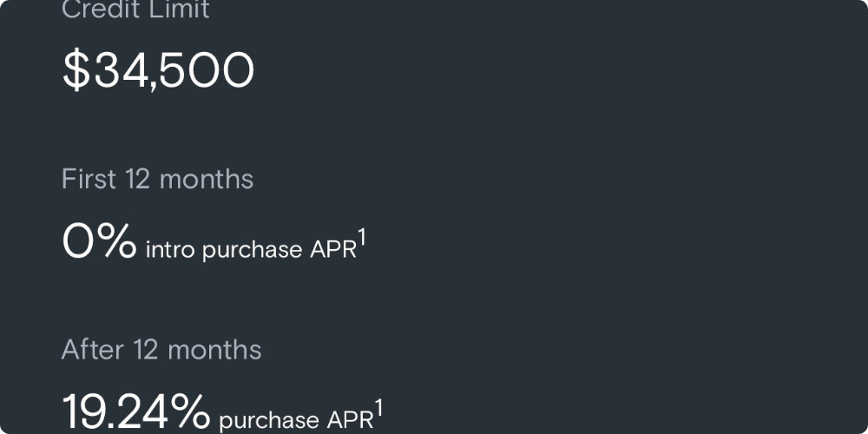Tap the First 12 months heading
The width and height of the screenshot is (868, 434).
157,179
